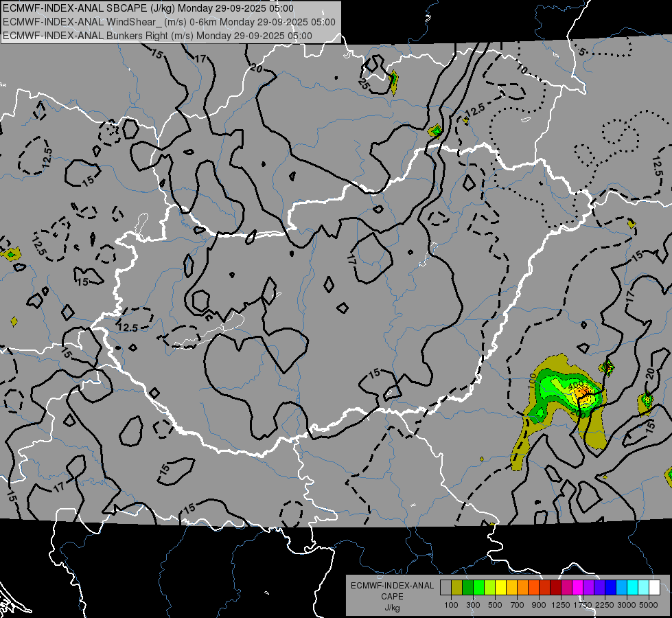Click the white swatch in CAPE legend
The width and height of the screenshot is (672, 618).
655,588
